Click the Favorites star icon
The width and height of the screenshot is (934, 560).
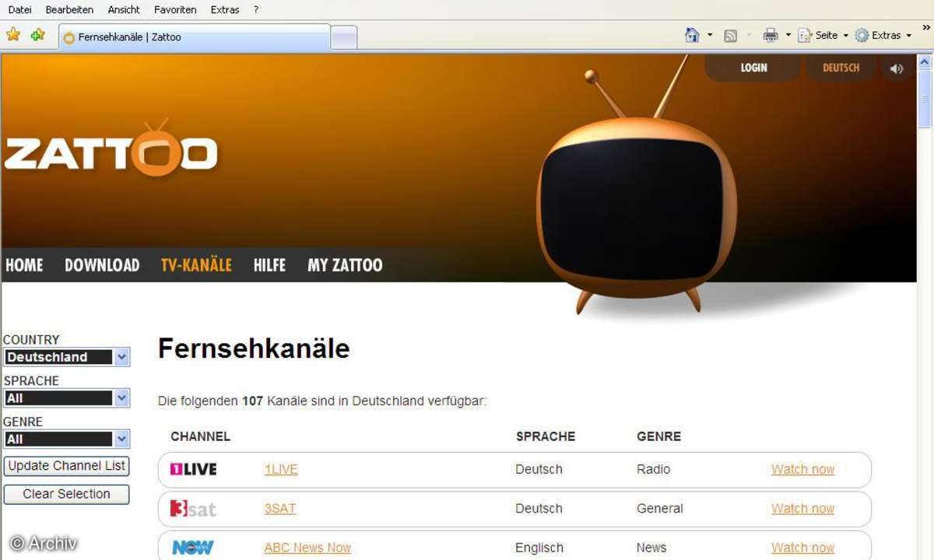point(13,35)
